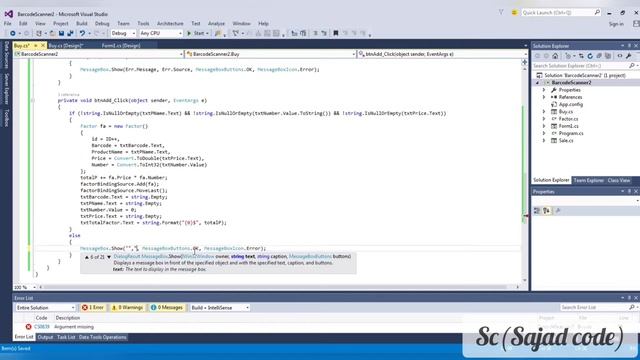Open the Build + IntelliSense dropdown
The height and width of the screenshot is (360, 640).
coord(220,307)
